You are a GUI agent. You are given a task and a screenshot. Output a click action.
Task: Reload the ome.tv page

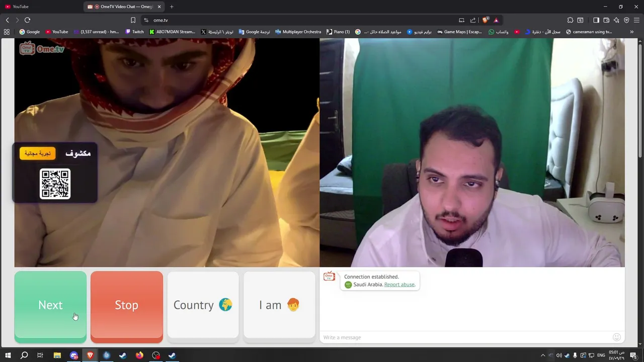point(27,20)
